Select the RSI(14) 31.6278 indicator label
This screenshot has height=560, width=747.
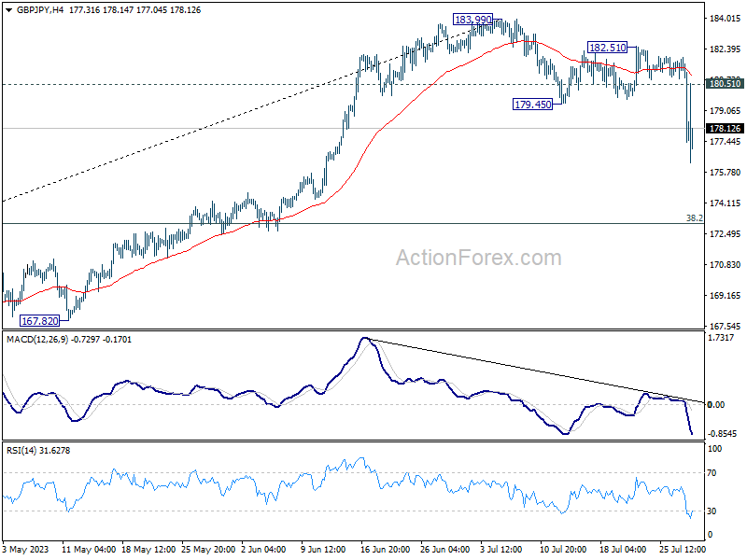tap(38, 451)
